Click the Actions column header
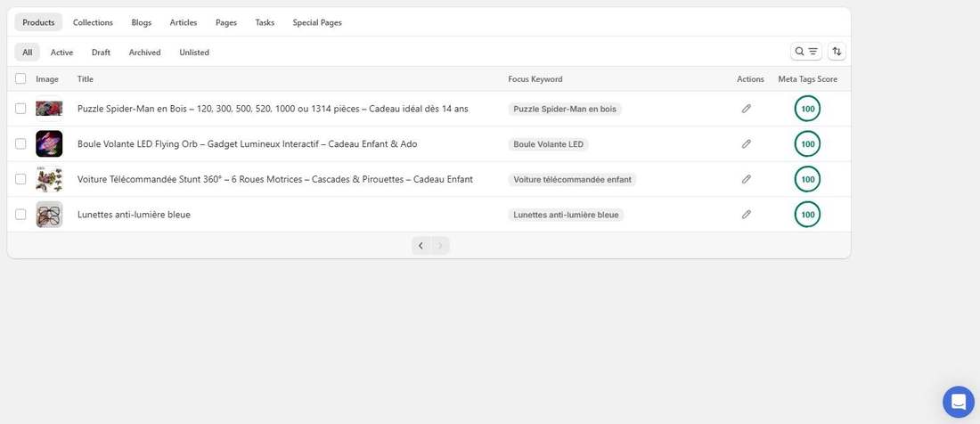The width and height of the screenshot is (980, 424). pyautogui.click(x=751, y=78)
